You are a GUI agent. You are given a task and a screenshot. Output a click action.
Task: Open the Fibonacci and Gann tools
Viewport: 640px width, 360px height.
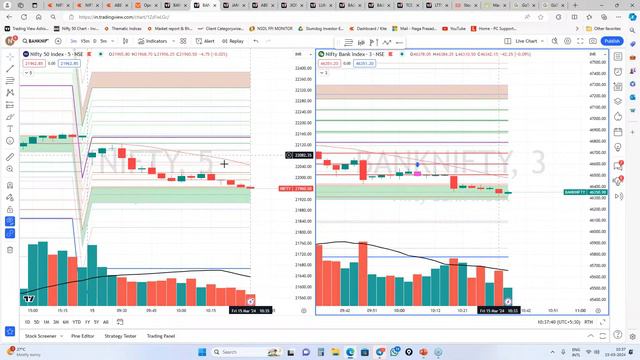tap(10, 81)
